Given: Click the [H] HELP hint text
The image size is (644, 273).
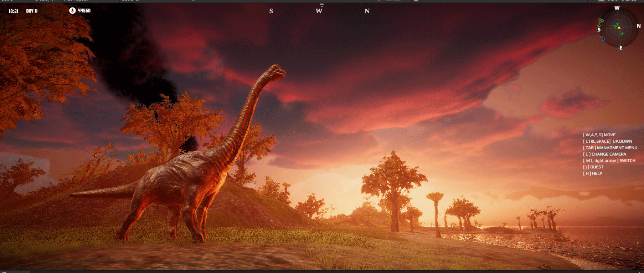Looking at the screenshot, I should tap(592, 173).
